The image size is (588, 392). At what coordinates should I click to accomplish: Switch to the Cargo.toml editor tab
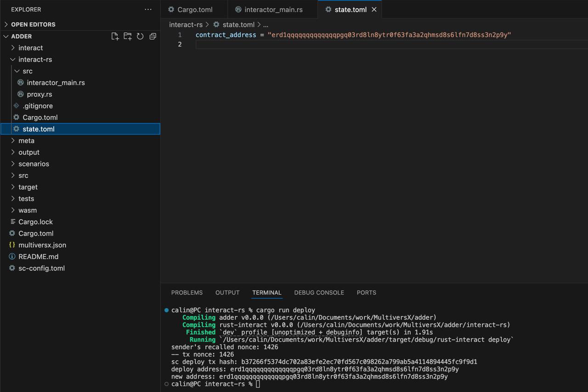pyautogui.click(x=194, y=10)
